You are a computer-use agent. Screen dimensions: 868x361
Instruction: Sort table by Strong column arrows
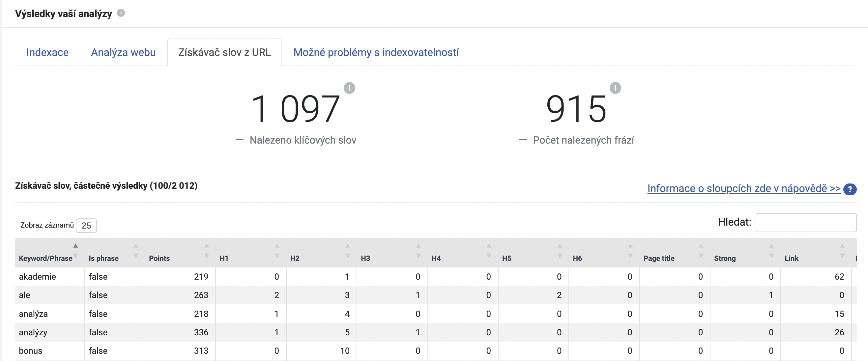click(x=771, y=251)
